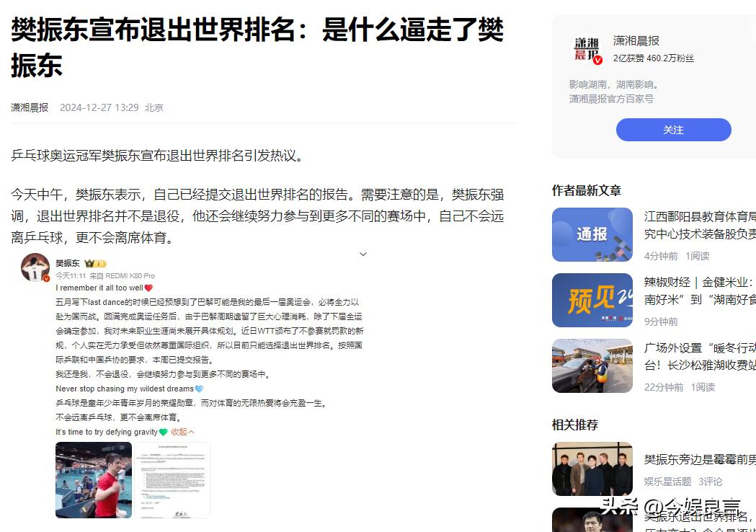
Task: Open the withdrawal document image thumbnail
Action: [172, 480]
